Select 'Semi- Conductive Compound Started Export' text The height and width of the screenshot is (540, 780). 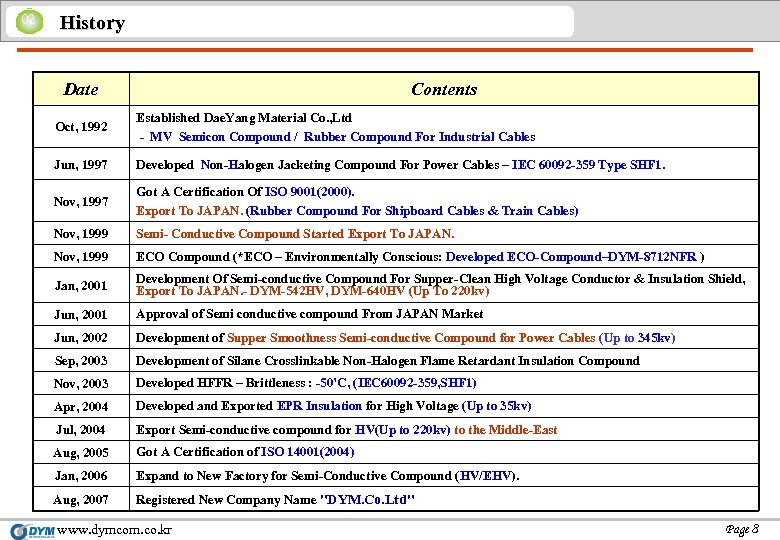pos(295,234)
